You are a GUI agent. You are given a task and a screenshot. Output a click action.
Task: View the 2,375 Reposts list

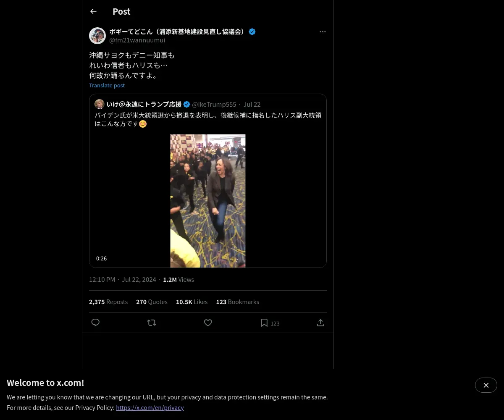coord(108,302)
